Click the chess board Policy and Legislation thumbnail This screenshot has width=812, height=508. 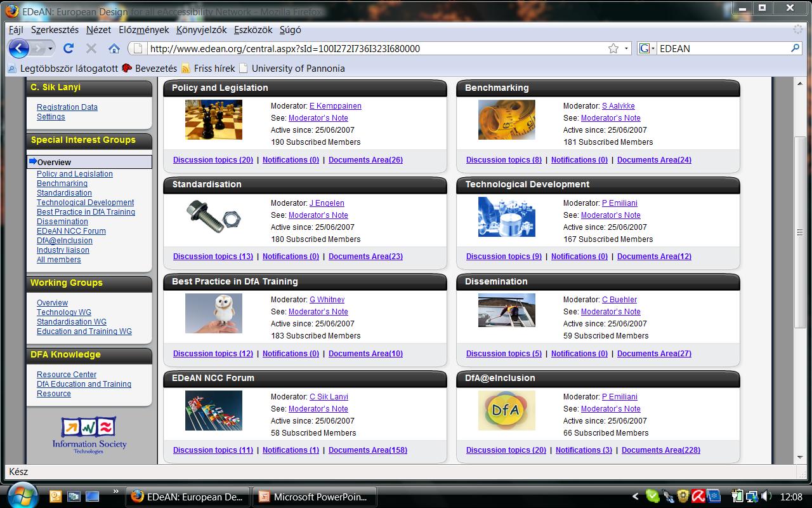click(214, 119)
